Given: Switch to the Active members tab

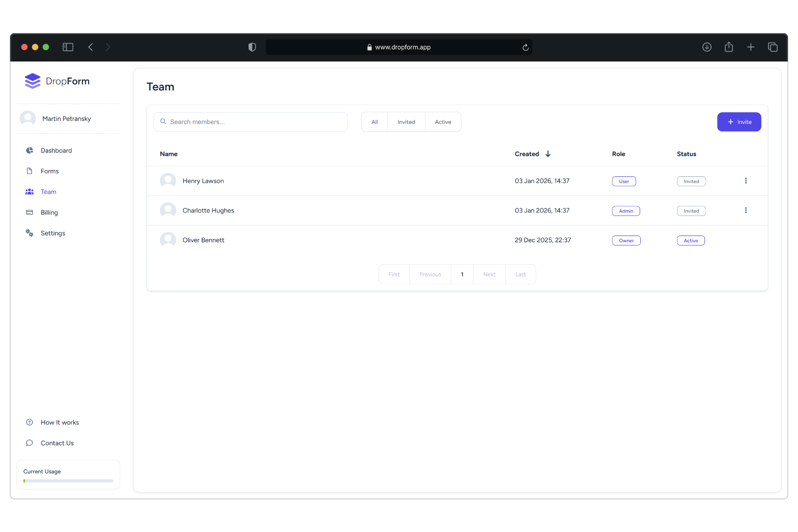Looking at the screenshot, I should tap(443, 121).
